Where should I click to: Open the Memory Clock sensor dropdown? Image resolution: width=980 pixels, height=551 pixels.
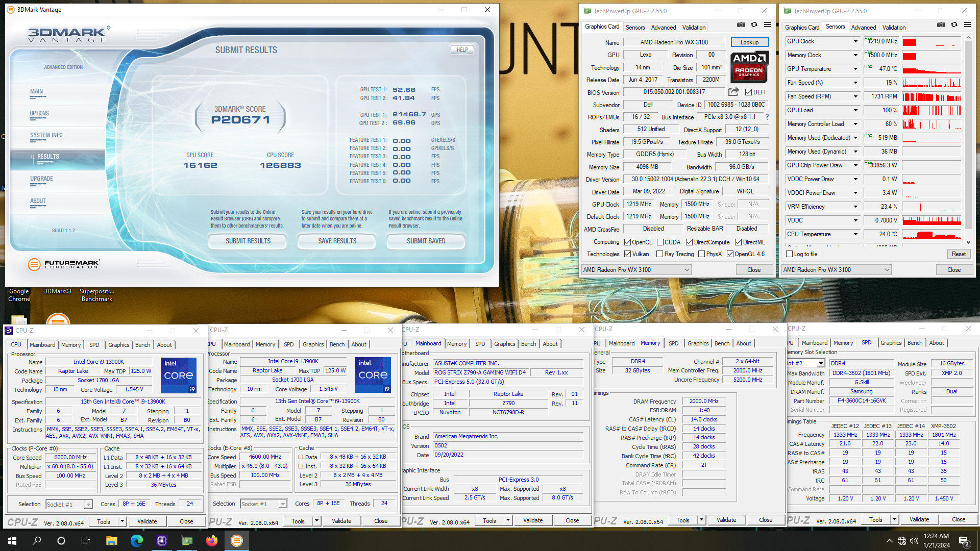coord(855,55)
